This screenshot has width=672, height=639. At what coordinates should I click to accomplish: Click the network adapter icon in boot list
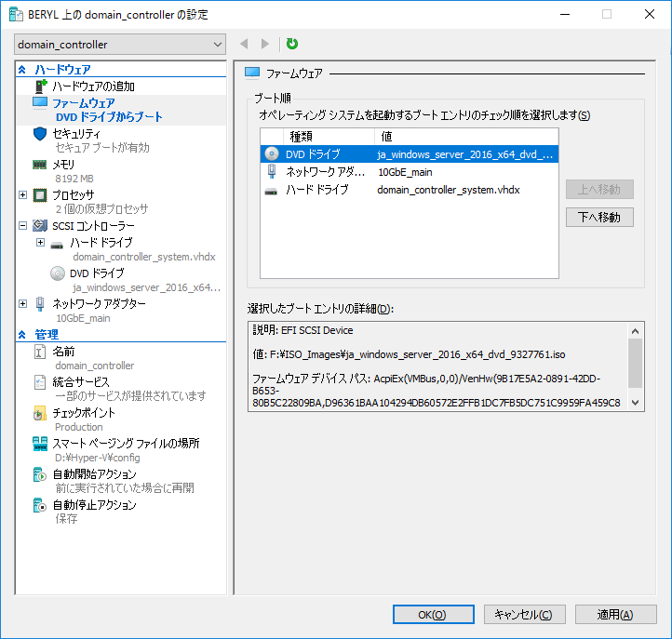[x=272, y=171]
